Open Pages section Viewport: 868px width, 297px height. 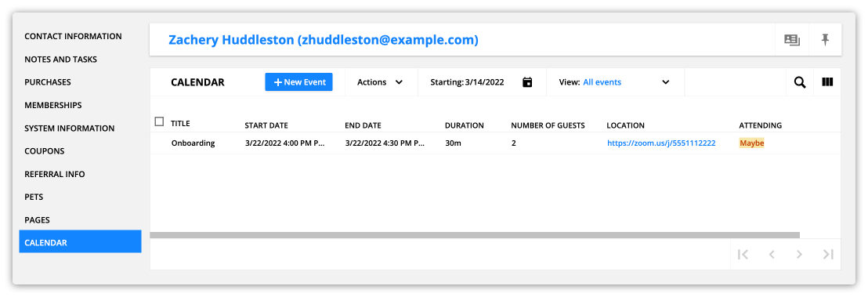(x=37, y=220)
